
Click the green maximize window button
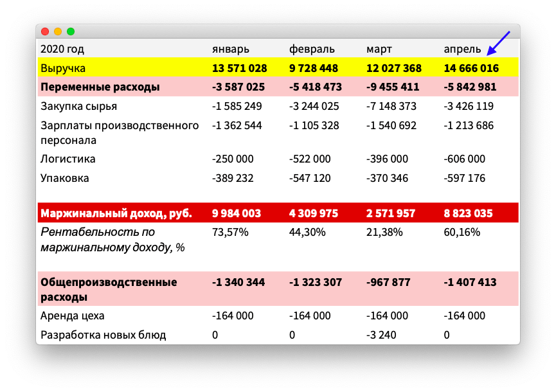(71, 31)
